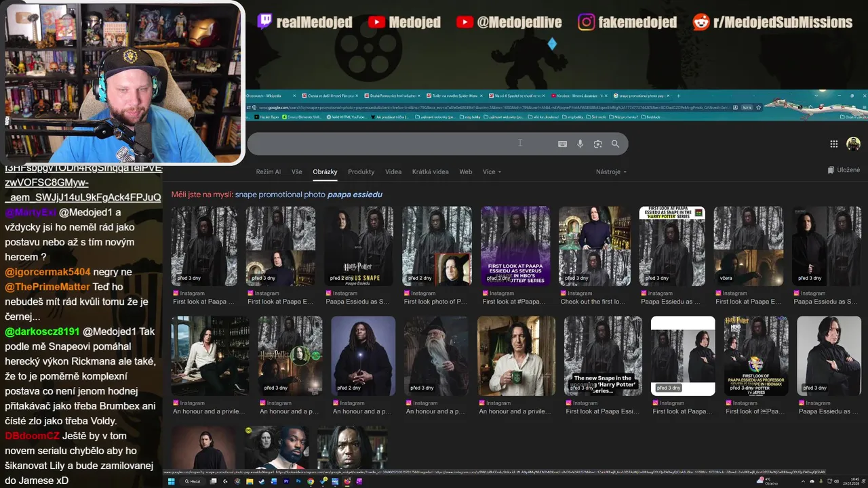Expand the Nástroje tools dropdown
Viewport: 868px width, 488px height.
[x=611, y=171]
